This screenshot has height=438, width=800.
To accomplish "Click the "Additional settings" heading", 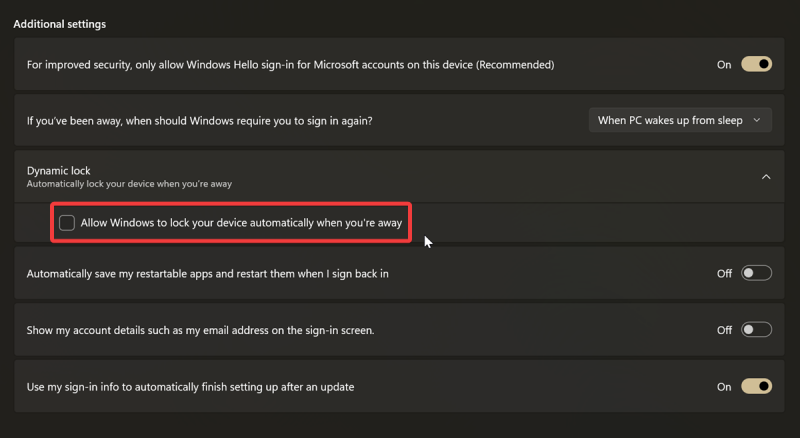I will pos(59,23).
